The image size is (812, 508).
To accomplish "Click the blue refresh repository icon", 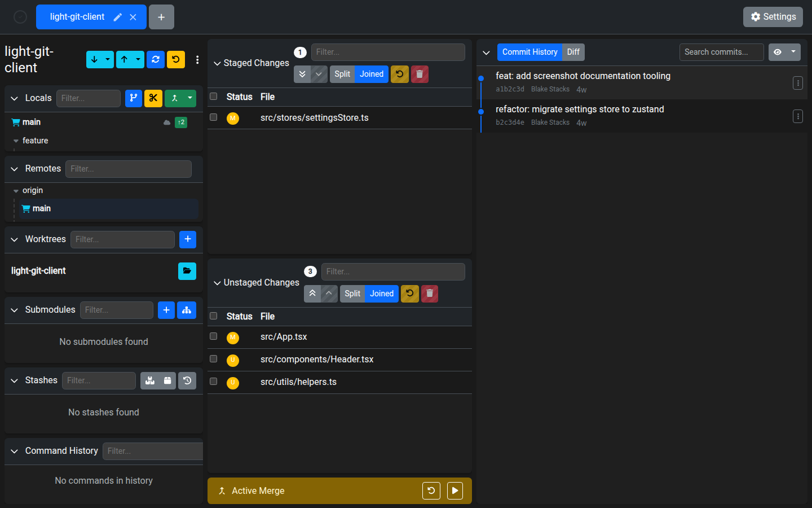I will 156,59.
